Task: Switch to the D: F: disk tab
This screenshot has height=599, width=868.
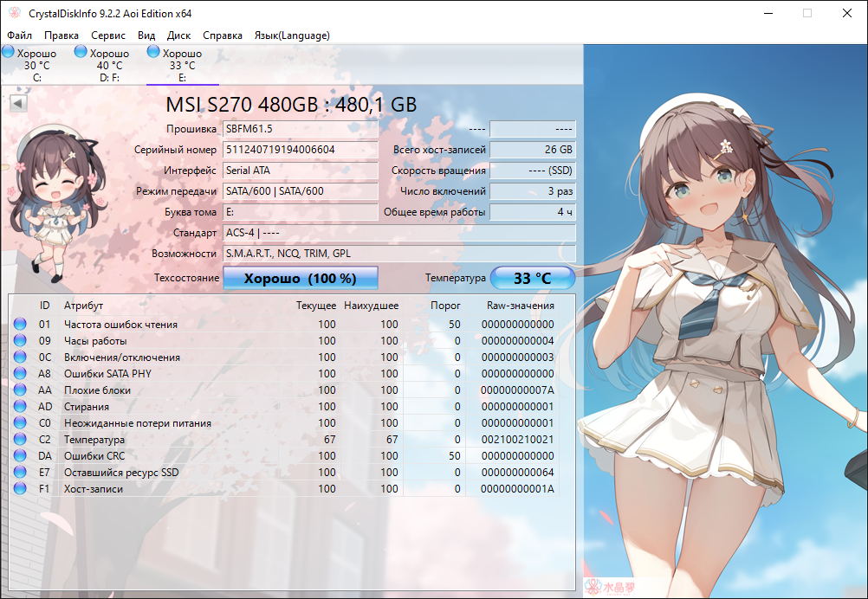Action: tap(110, 65)
